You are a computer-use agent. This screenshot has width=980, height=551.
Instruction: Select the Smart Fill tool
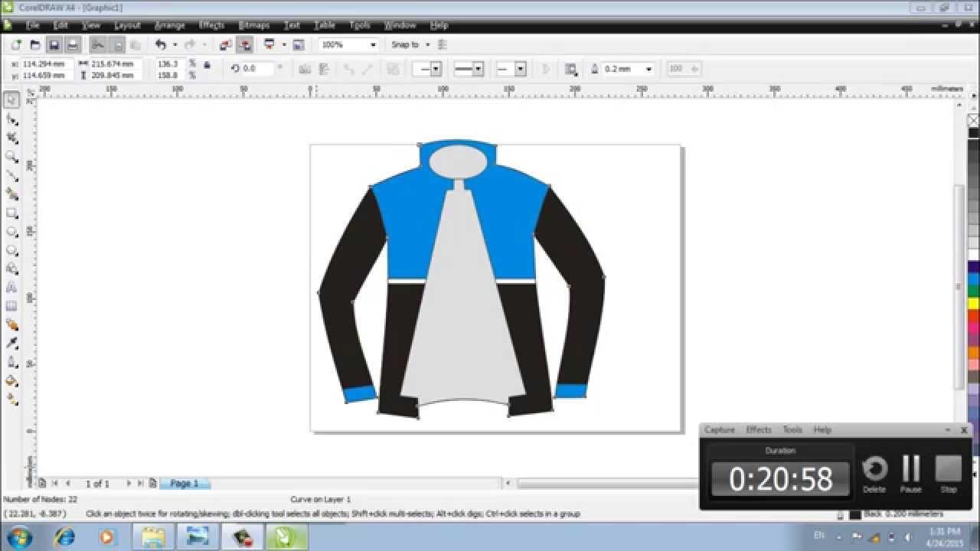click(11, 194)
